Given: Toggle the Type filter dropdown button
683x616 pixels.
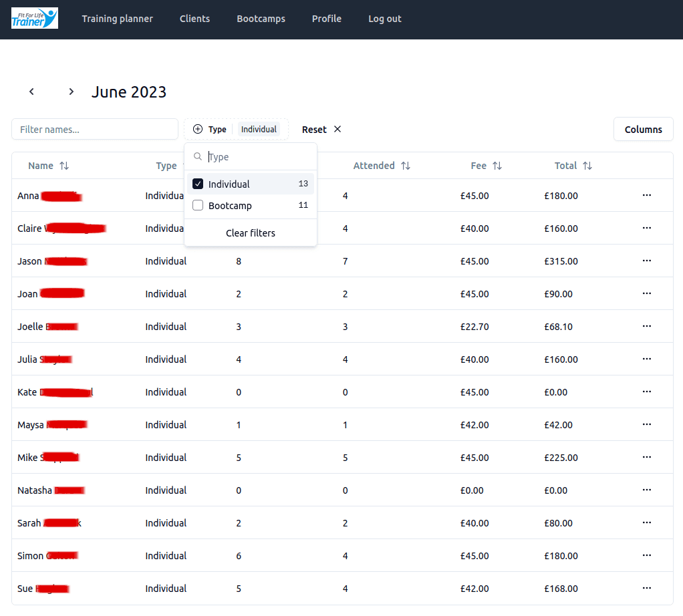Looking at the screenshot, I should [236, 130].
